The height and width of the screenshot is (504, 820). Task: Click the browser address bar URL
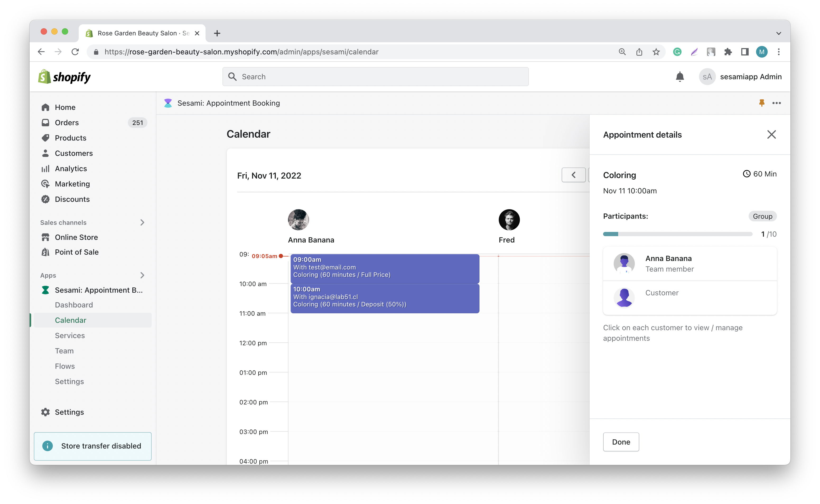pos(241,52)
